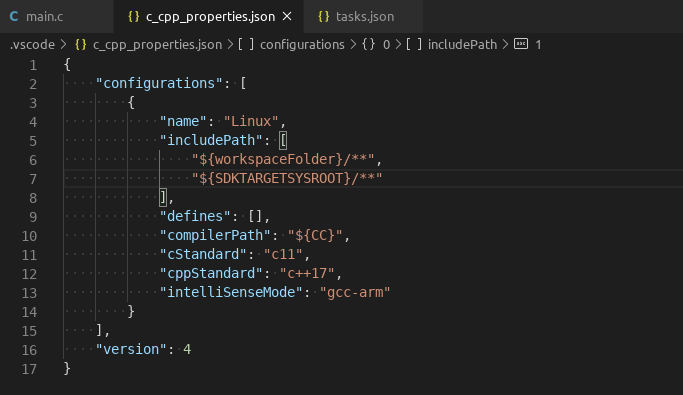Click the "c++17" string value
Viewport: 683px width, 395px height.
(307, 273)
